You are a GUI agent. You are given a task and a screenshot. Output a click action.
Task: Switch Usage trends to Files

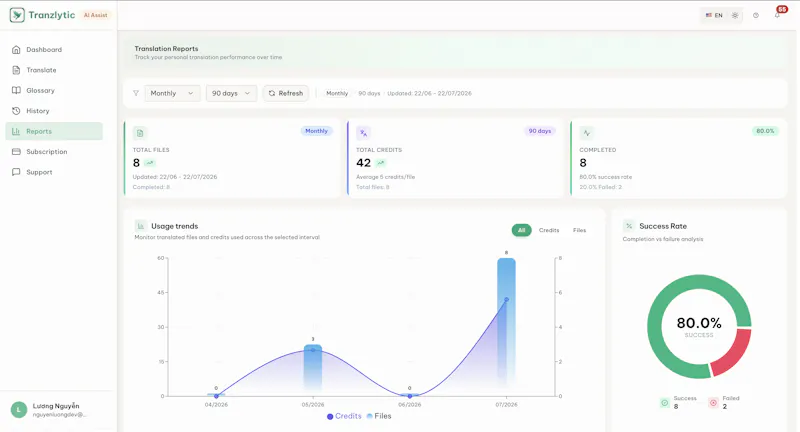click(x=579, y=231)
